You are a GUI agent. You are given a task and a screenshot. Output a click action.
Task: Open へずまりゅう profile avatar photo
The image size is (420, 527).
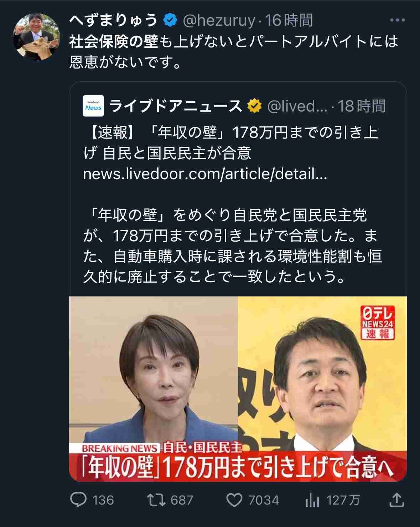[36, 37]
